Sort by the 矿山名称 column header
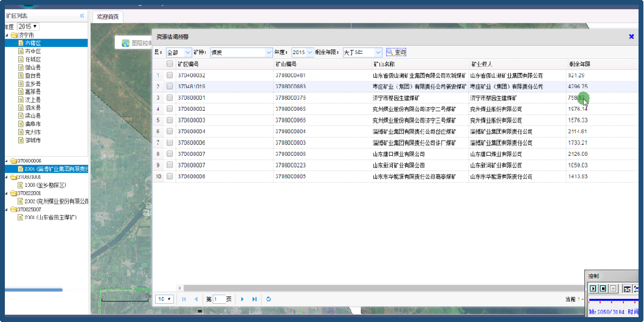The width and height of the screenshot is (644, 322). point(383,64)
